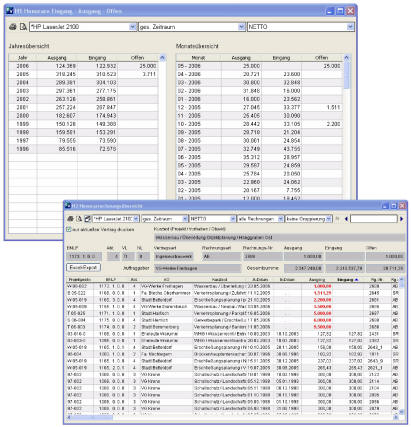Click the Ausgang column header in the invoice list
Viewport: 411px width, 427px height.
tap(317, 280)
